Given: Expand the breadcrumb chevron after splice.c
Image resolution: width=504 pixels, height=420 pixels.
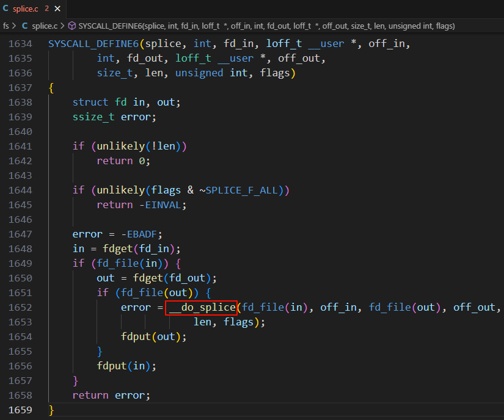Looking at the screenshot, I should tap(62, 26).
